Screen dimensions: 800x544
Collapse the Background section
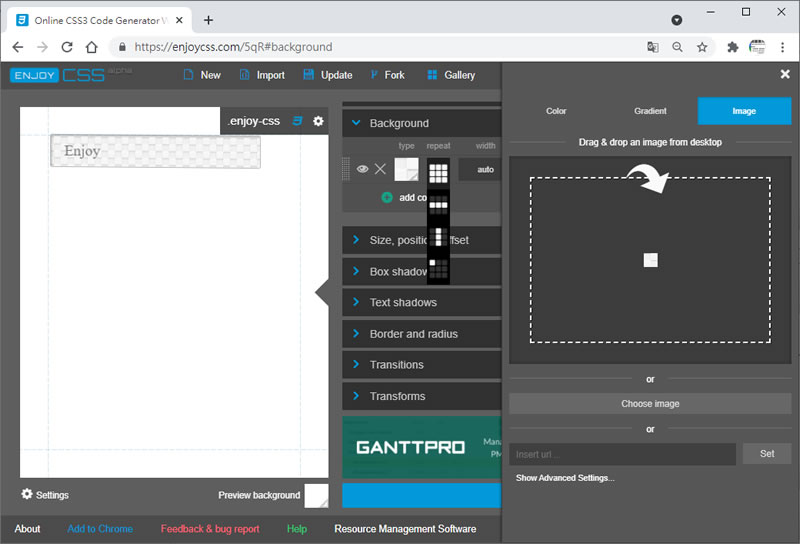point(421,123)
